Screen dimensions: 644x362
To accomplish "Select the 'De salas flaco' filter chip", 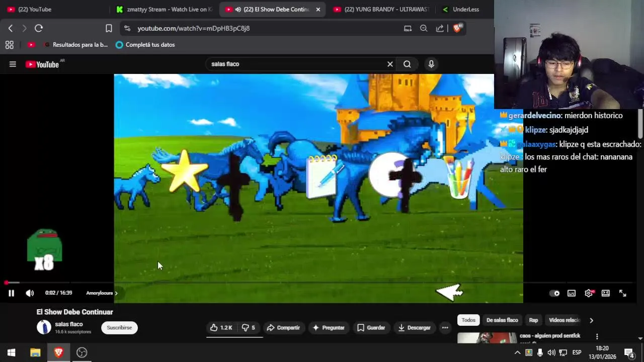I will tap(502, 320).
